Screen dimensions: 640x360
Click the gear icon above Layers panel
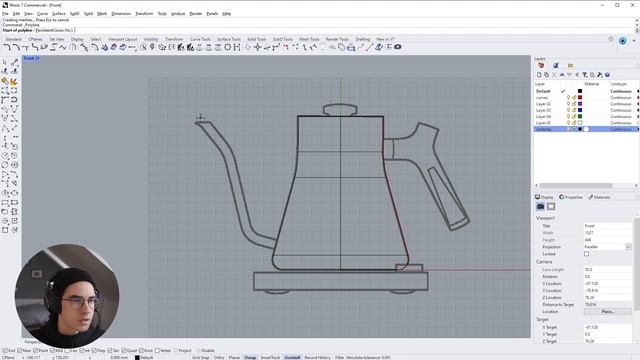tap(611, 39)
